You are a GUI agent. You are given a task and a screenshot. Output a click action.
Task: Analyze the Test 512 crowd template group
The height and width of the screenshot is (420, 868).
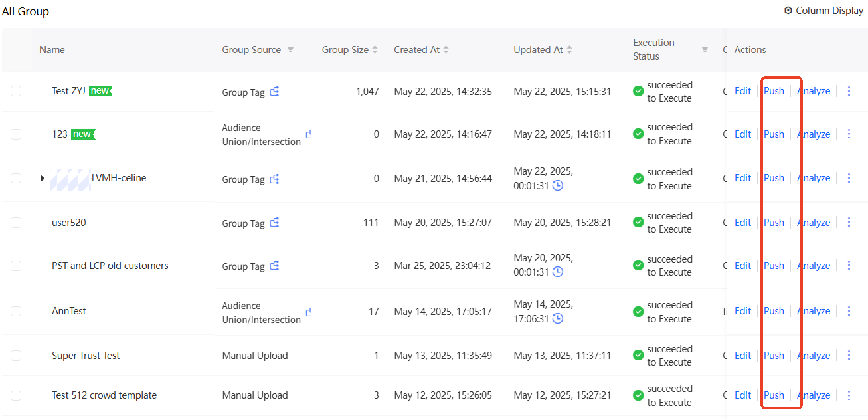814,395
